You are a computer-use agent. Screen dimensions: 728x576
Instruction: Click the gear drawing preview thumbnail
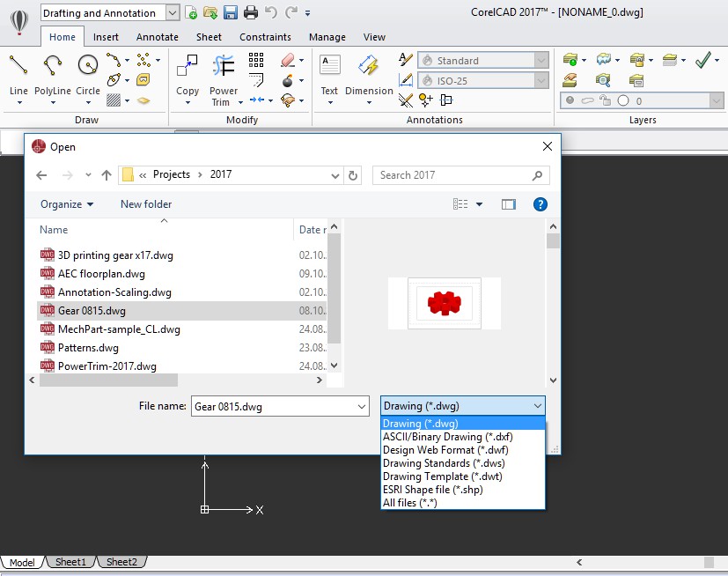pyautogui.click(x=445, y=303)
